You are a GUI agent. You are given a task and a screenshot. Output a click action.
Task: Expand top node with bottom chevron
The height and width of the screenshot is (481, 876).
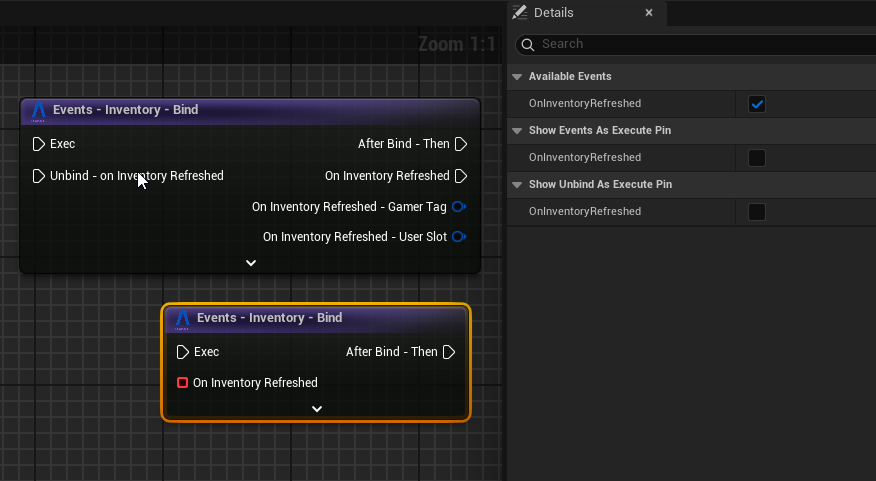pyautogui.click(x=251, y=263)
